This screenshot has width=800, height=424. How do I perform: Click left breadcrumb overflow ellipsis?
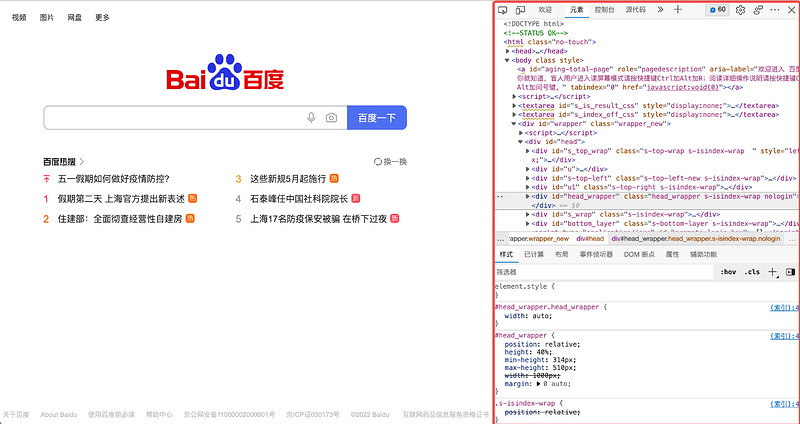pyautogui.click(x=500, y=239)
